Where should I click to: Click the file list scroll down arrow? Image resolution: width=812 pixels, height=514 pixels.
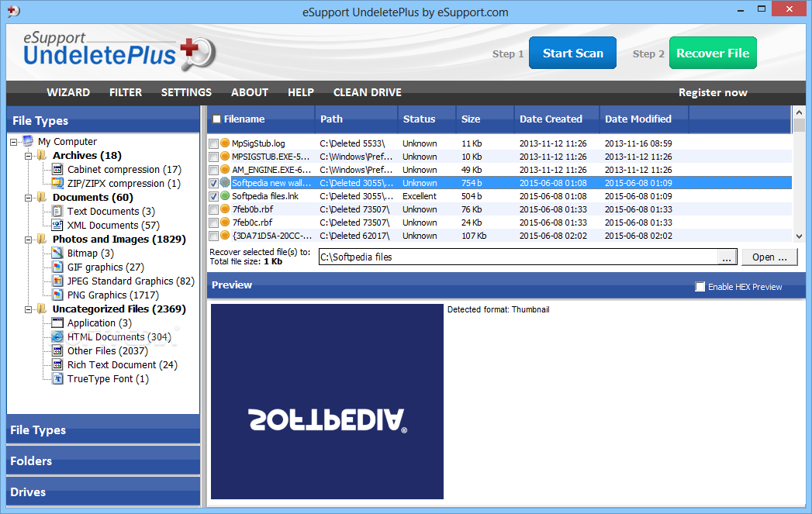pos(799,236)
